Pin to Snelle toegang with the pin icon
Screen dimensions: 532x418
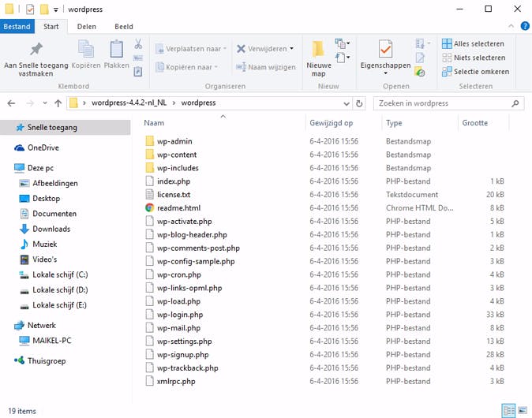point(36,49)
